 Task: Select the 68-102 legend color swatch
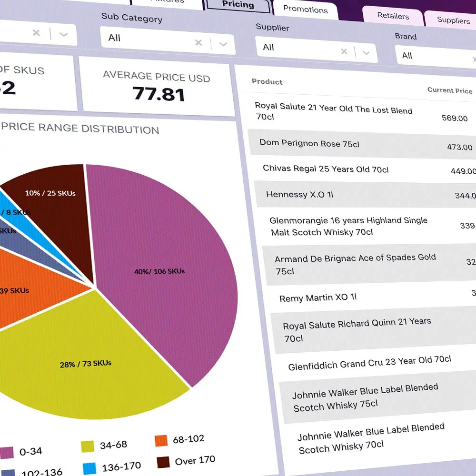pos(161,440)
